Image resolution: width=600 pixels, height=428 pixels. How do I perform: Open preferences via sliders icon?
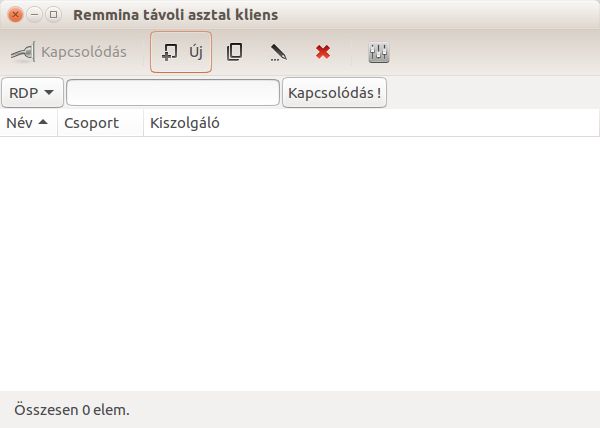[x=379, y=52]
